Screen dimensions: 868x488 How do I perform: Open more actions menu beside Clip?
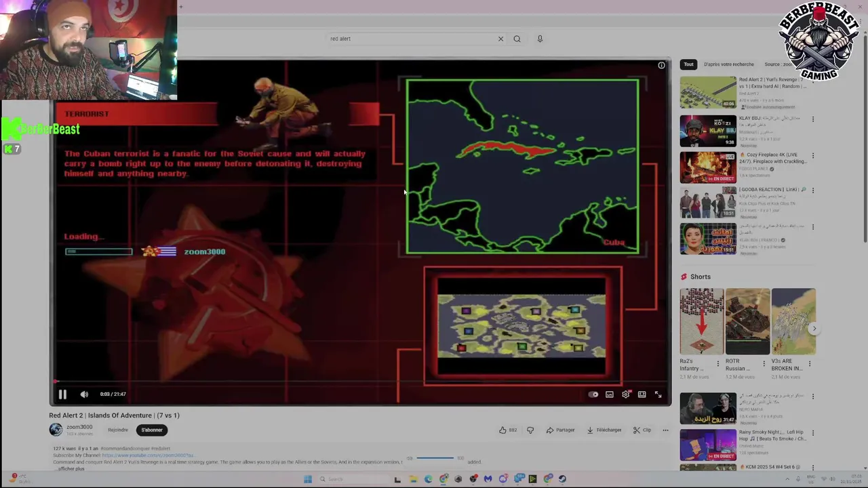pos(665,430)
